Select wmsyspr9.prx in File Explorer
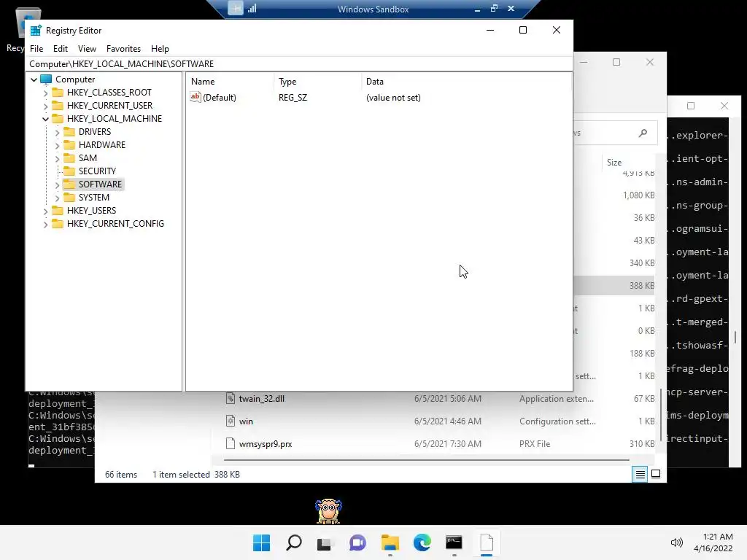The width and height of the screenshot is (747, 560). coord(266,444)
